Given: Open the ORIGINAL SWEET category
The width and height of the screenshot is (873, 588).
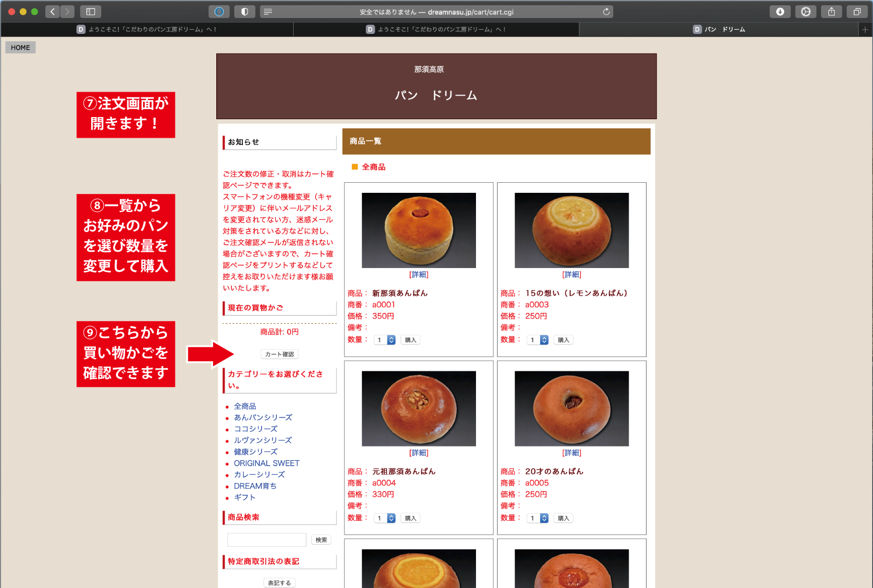Looking at the screenshot, I should 267,463.
